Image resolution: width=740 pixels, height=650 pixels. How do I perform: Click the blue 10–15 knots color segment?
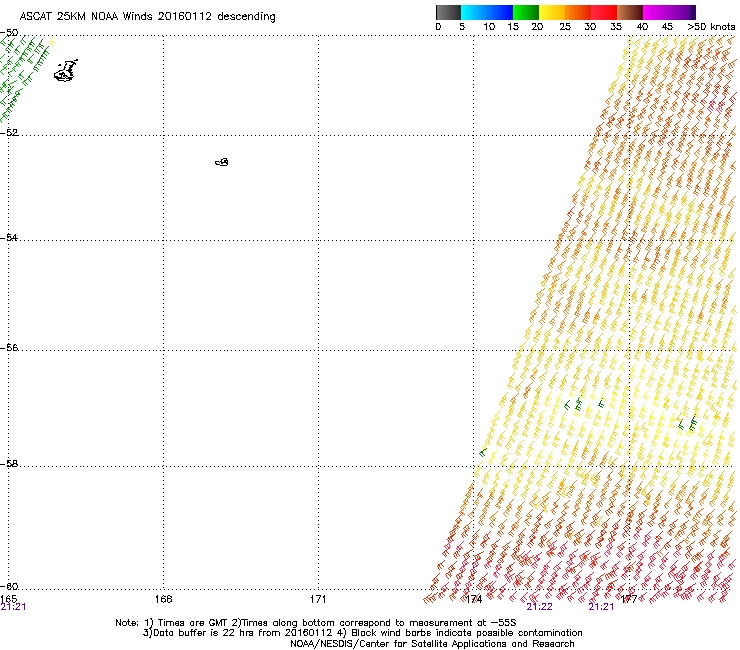[x=499, y=12]
